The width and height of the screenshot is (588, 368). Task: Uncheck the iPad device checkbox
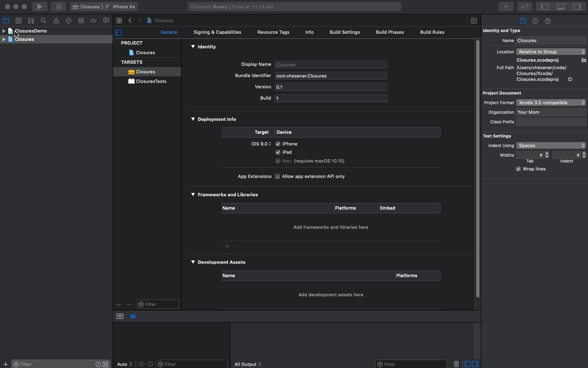[x=278, y=152]
